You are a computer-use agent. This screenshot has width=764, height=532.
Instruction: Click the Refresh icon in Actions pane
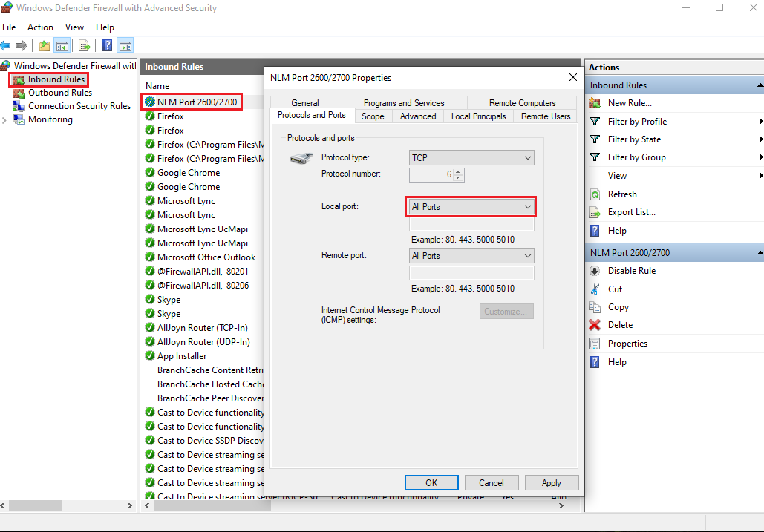tap(595, 194)
